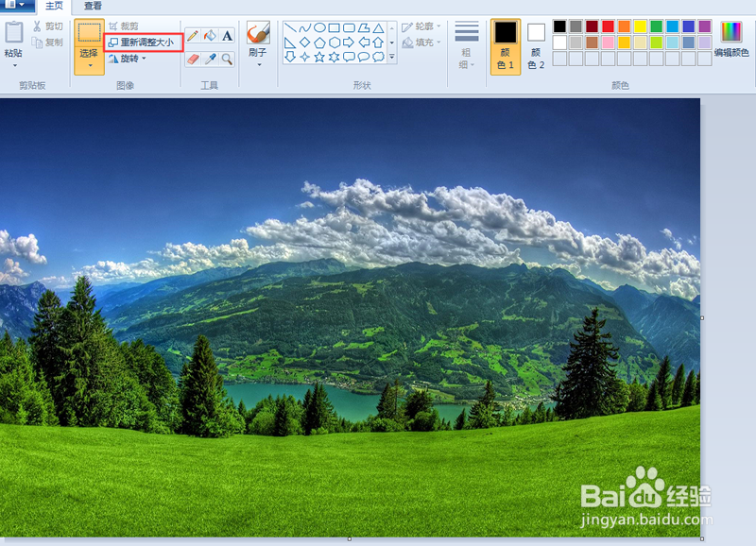Choose the Hexagon shape
Screen dimensions: 756x546
335,43
